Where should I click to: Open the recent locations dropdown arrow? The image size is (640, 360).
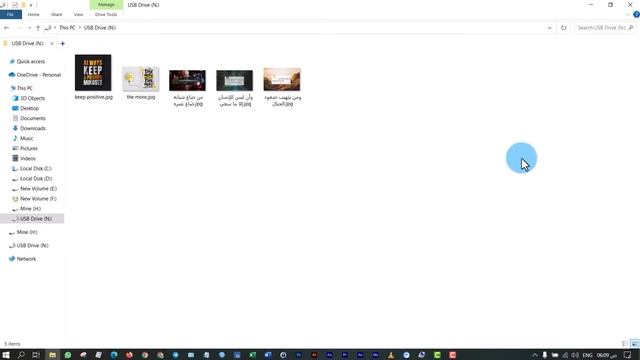click(29, 28)
